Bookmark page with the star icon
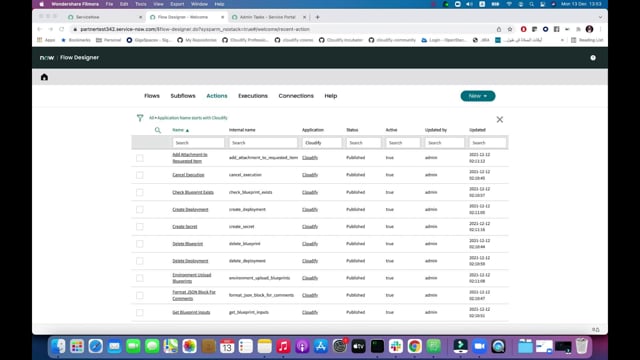640x360 pixels. (510, 29)
